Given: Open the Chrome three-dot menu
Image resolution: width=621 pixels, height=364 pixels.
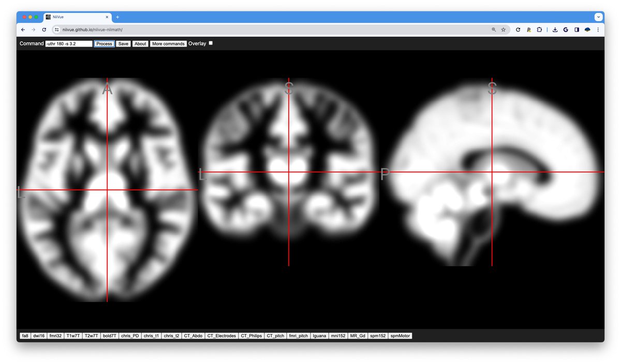Looking at the screenshot, I should 598,29.
